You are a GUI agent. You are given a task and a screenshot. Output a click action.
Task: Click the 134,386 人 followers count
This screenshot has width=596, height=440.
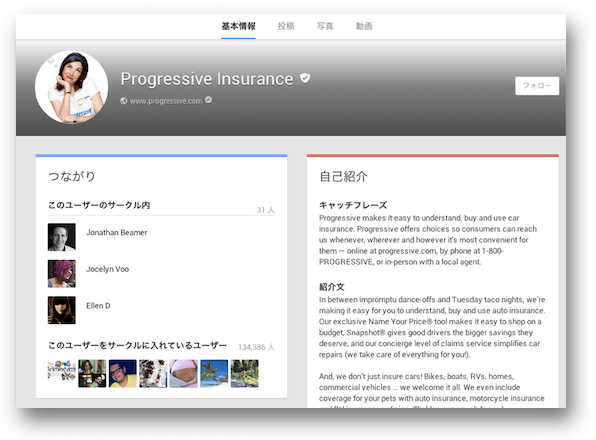(x=256, y=347)
